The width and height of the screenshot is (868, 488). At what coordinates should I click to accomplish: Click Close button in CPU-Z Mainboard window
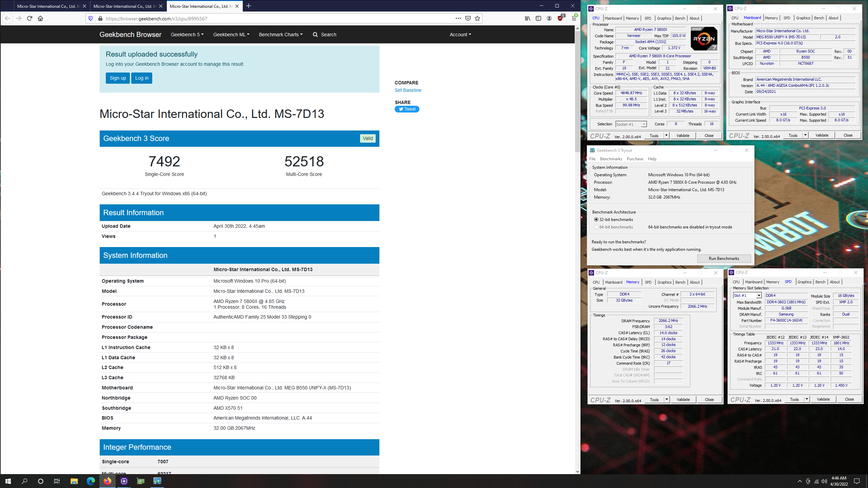click(x=848, y=135)
